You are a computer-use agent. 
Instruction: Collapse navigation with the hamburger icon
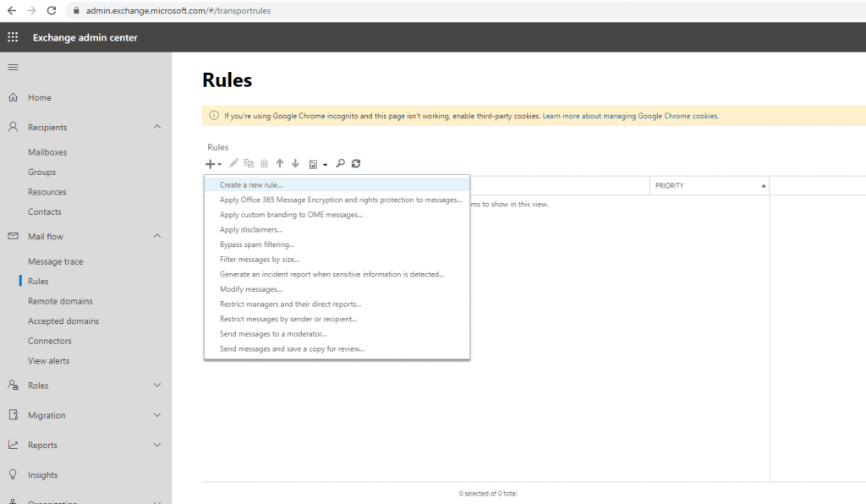point(13,68)
